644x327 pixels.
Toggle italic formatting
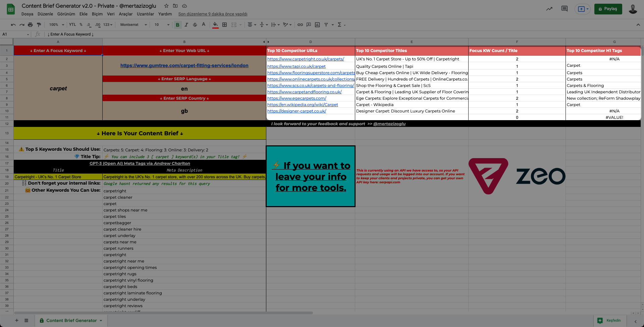186,25
